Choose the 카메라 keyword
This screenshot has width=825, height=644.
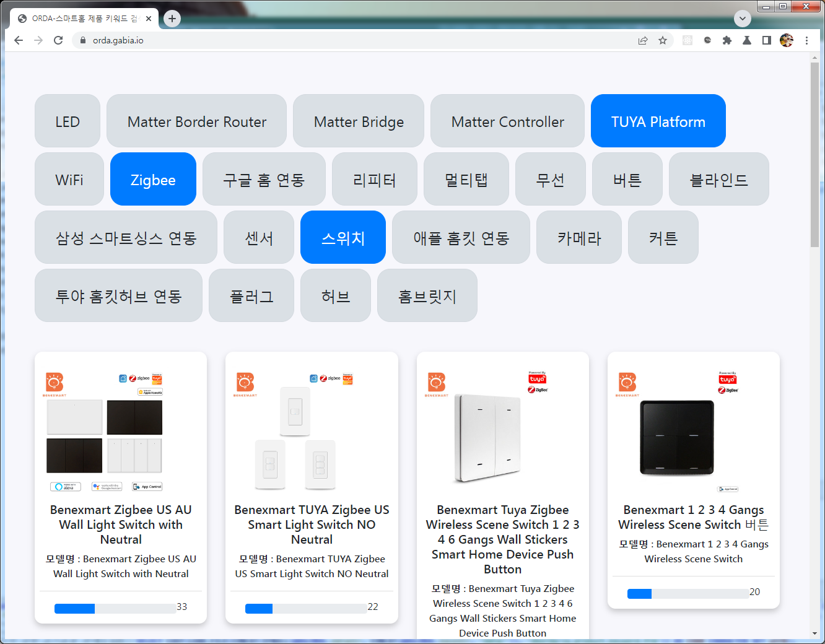click(579, 237)
